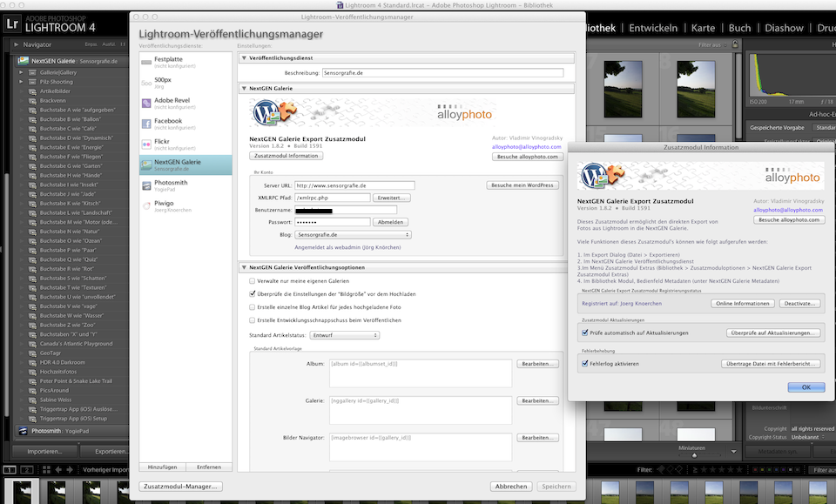The height and width of the screenshot is (504, 836).
Task: Click the NextGEN Galerie sidebar service icon
Action: coord(23,61)
